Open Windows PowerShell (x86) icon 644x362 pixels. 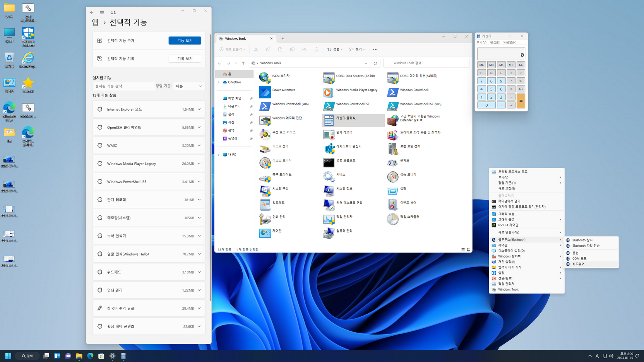tap(265, 106)
